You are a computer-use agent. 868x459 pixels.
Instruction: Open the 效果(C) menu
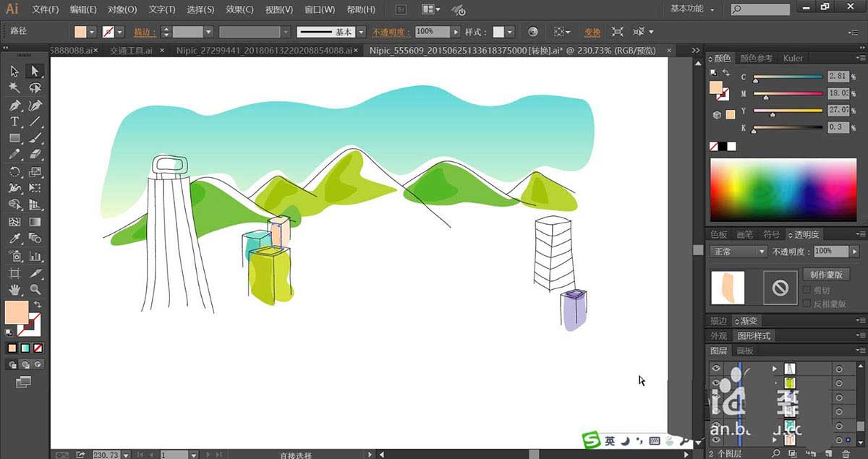click(239, 9)
